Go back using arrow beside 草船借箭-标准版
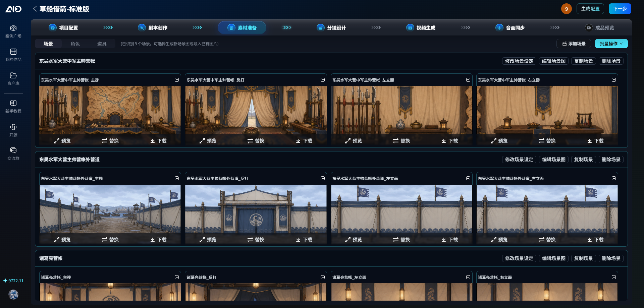 35,9
